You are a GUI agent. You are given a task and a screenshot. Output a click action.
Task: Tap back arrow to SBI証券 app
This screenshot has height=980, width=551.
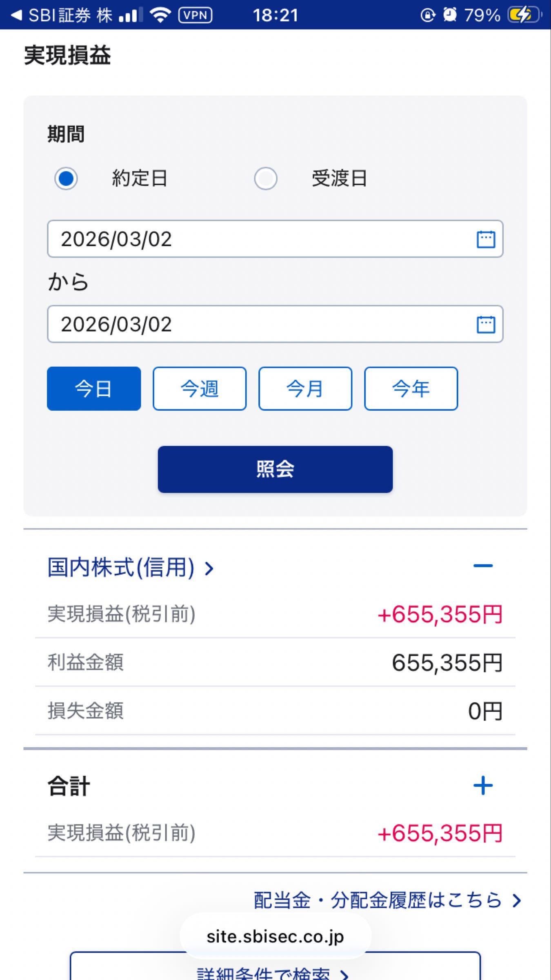(x=16, y=15)
